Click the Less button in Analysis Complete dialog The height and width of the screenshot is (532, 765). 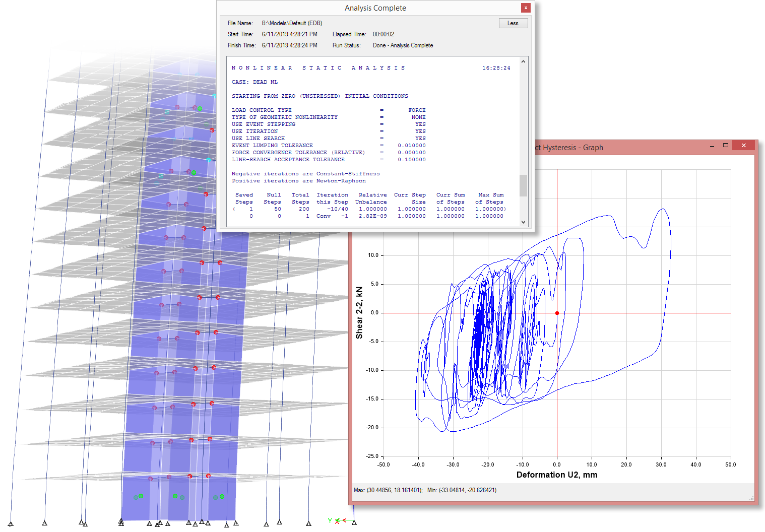click(x=513, y=23)
